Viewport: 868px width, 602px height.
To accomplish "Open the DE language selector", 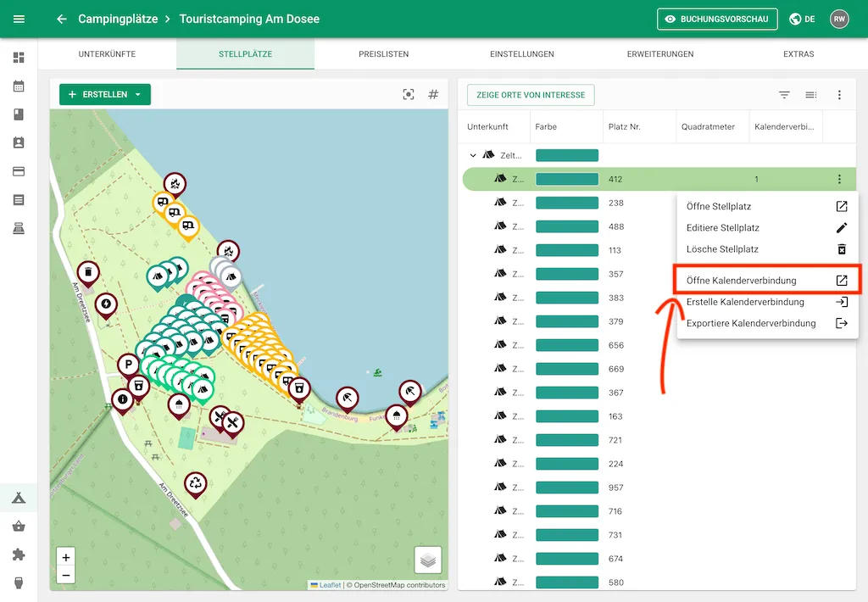I will [802, 19].
